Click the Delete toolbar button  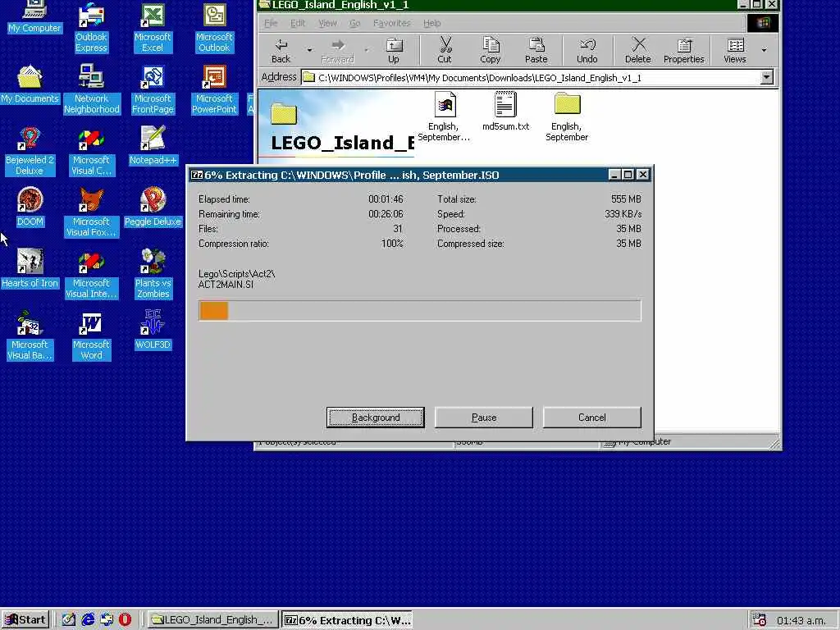[x=638, y=50]
